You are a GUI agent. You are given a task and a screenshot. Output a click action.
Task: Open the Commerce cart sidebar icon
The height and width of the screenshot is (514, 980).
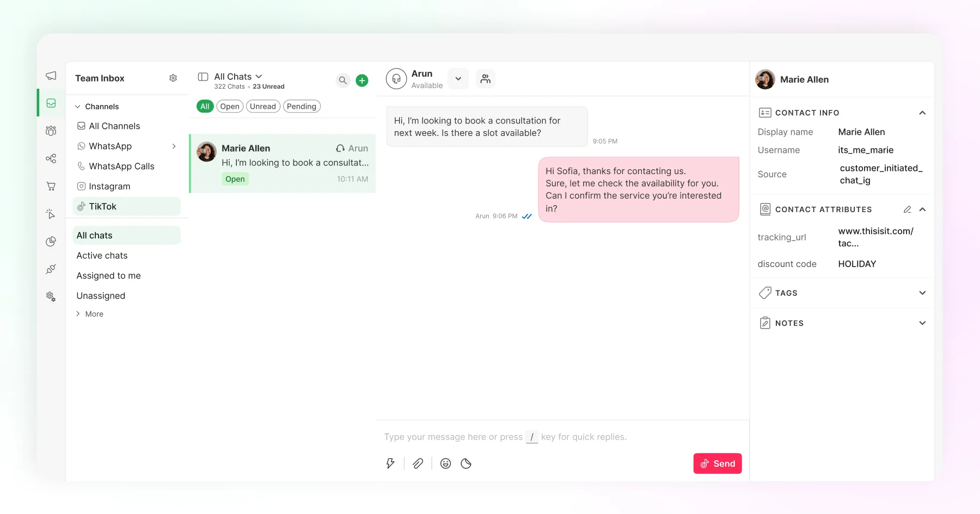pyautogui.click(x=51, y=186)
